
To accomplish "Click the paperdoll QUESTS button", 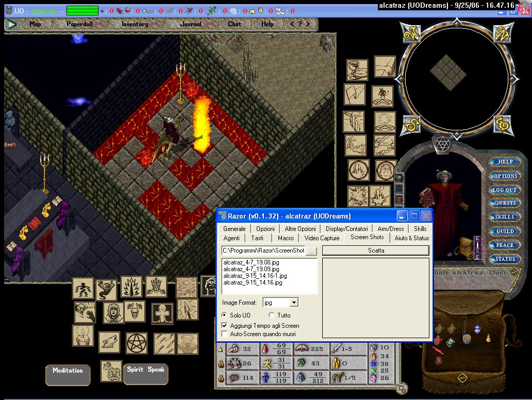I will point(505,203).
